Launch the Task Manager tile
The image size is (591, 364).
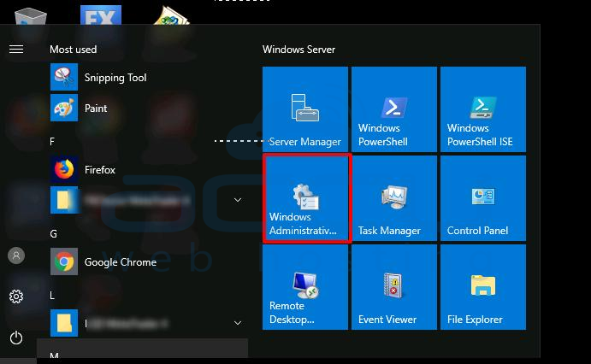[x=394, y=198]
